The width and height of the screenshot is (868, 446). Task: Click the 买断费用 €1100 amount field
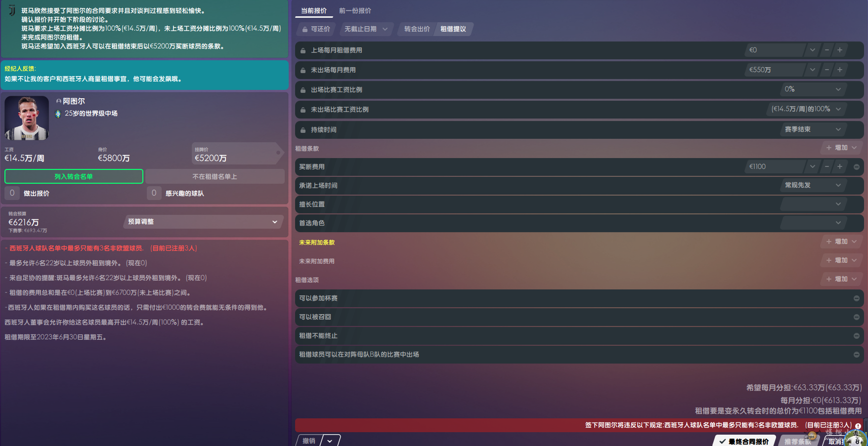coord(775,167)
